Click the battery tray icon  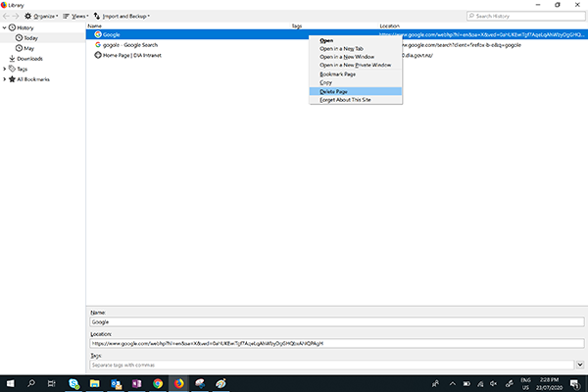pos(466,384)
